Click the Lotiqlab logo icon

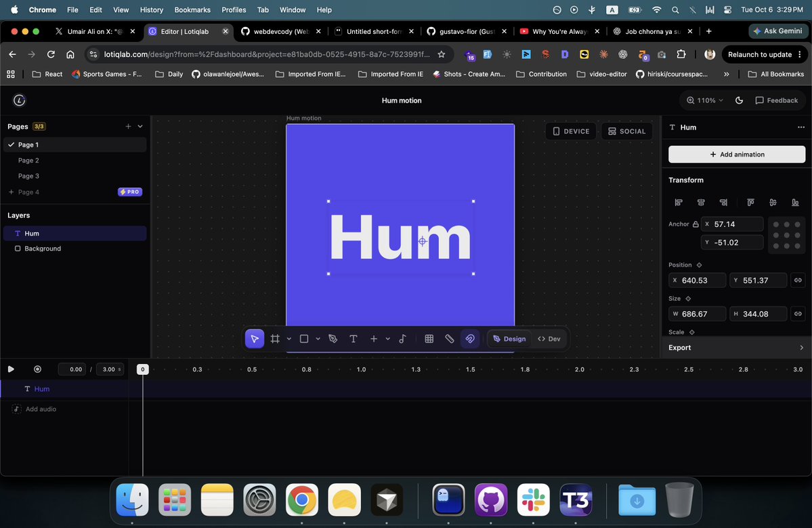[x=19, y=100]
